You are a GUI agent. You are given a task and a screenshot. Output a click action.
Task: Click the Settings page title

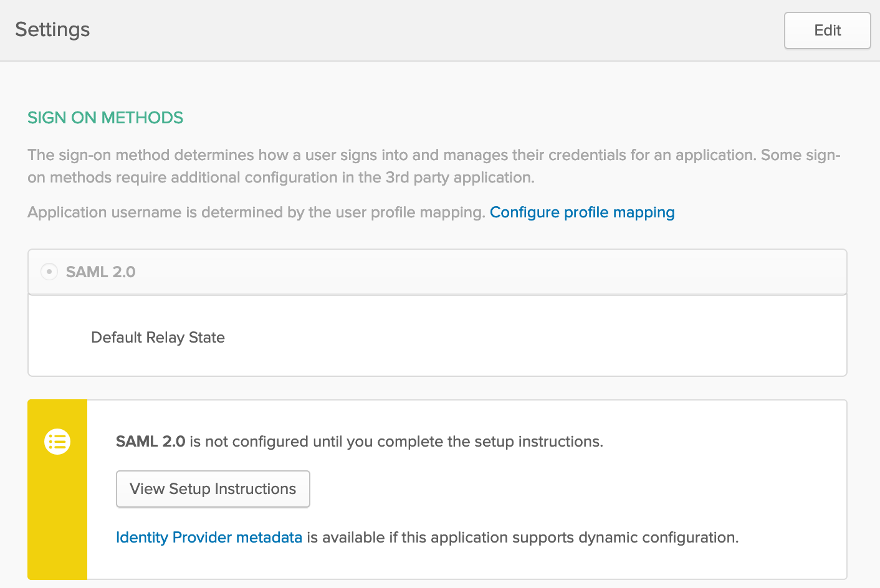point(52,29)
